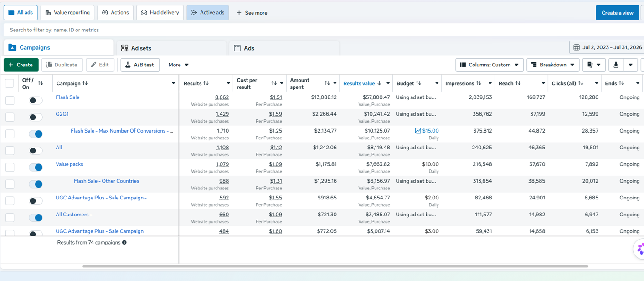Open the Breakdown dropdown
Screen dimensions: 644x281
(x=553, y=65)
